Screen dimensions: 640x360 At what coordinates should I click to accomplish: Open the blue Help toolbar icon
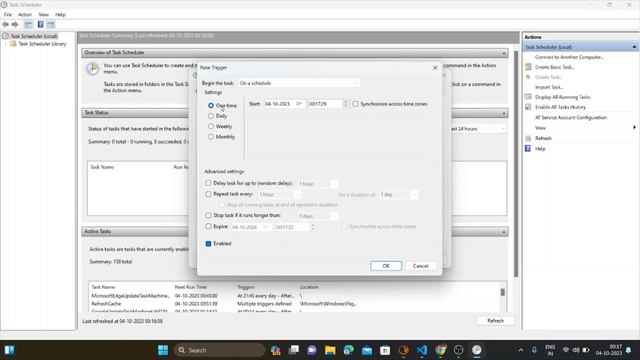[x=40, y=24]
